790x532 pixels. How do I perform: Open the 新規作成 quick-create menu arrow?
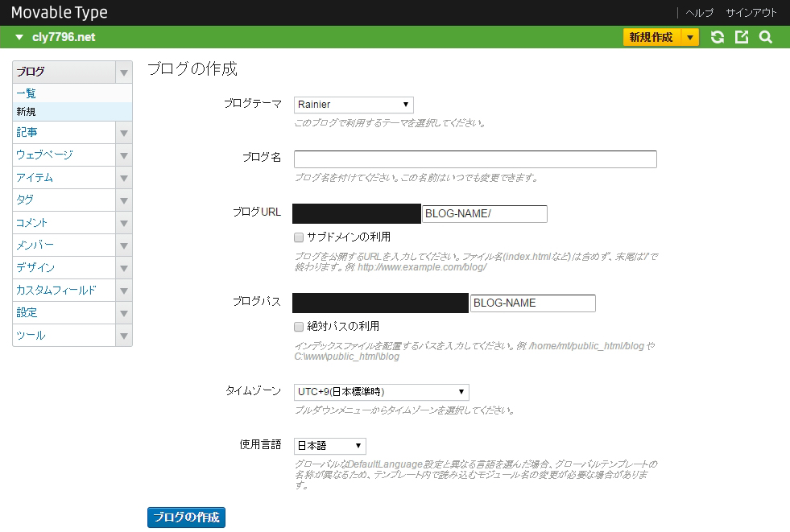click(690, 36)
